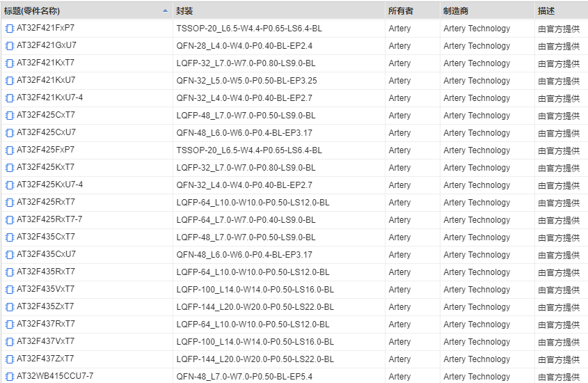Screen dimensions: 588x383
Task: Click the chip icon beside AT32F421FxP7
Action: coord(10,29)
